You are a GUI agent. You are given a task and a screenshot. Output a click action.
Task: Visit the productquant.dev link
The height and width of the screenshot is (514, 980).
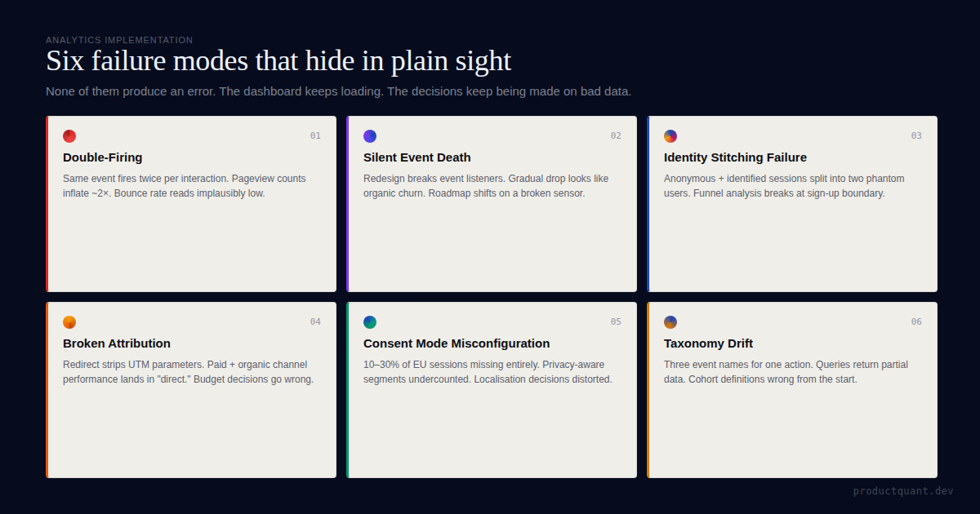(903, 491)
